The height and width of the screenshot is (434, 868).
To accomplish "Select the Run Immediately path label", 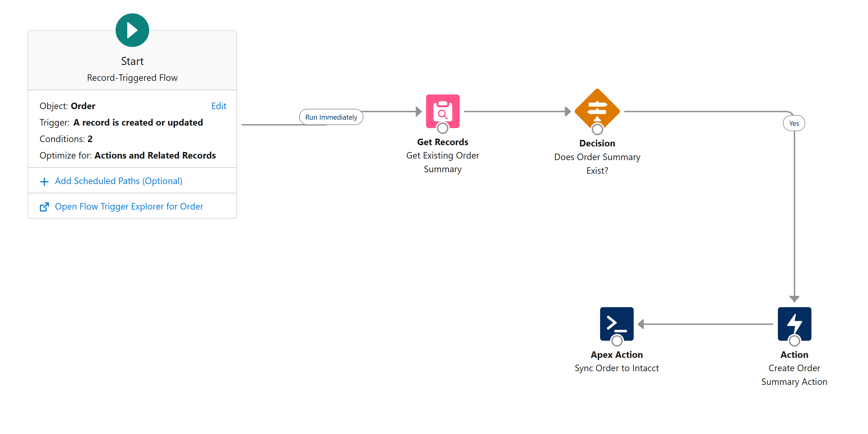I will [331, 117].
